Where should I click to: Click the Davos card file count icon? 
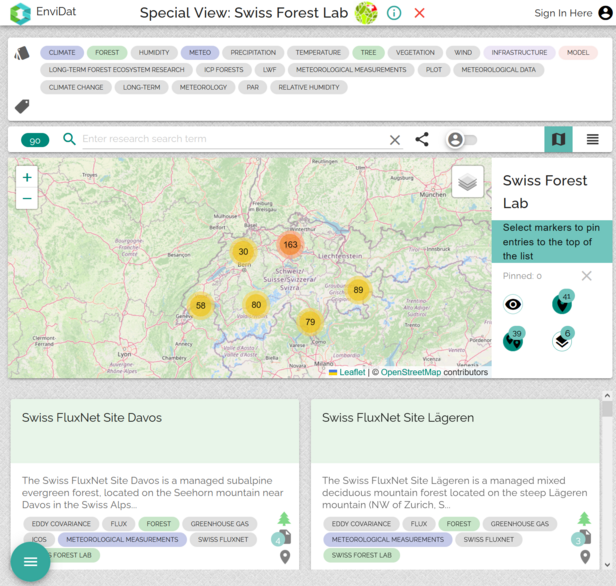(x=282, y=538)
